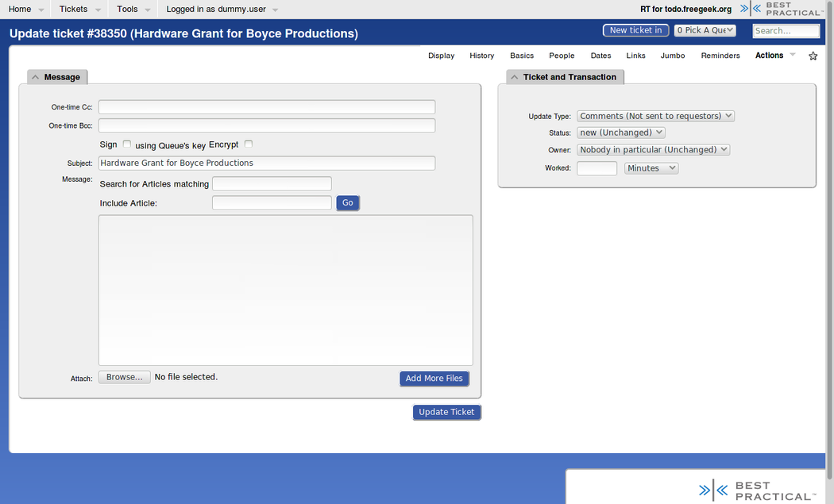Switch to the History tab
The width and height of the screenshot is (834, 504).
click(481, 56)
